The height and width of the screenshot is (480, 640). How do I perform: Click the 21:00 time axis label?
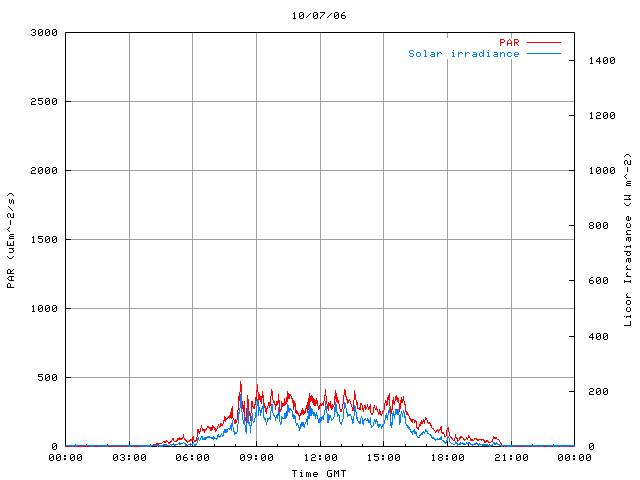pos(511,458)
